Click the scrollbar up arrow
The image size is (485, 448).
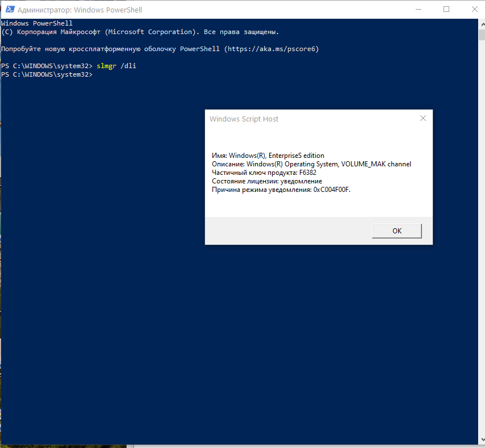pyautogui.click(x=482, y=24)
